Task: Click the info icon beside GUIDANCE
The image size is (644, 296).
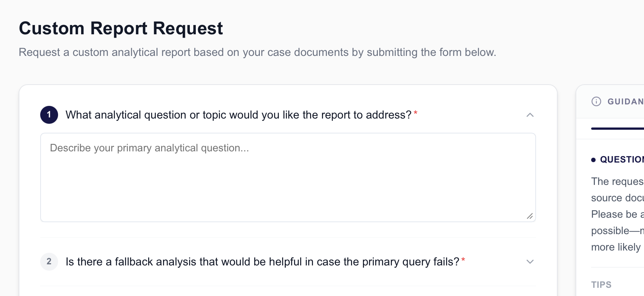Action: pyautogui.click(x=596, y=101)
